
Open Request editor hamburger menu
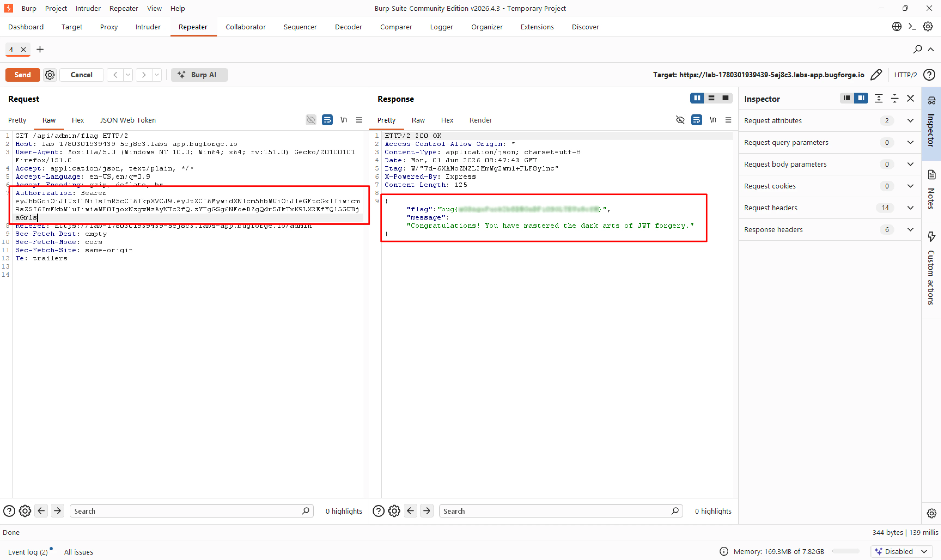pos(359,120)
